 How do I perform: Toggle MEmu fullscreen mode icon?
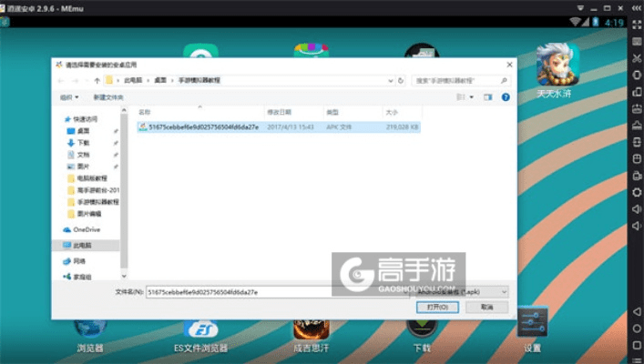pos(637,25)
